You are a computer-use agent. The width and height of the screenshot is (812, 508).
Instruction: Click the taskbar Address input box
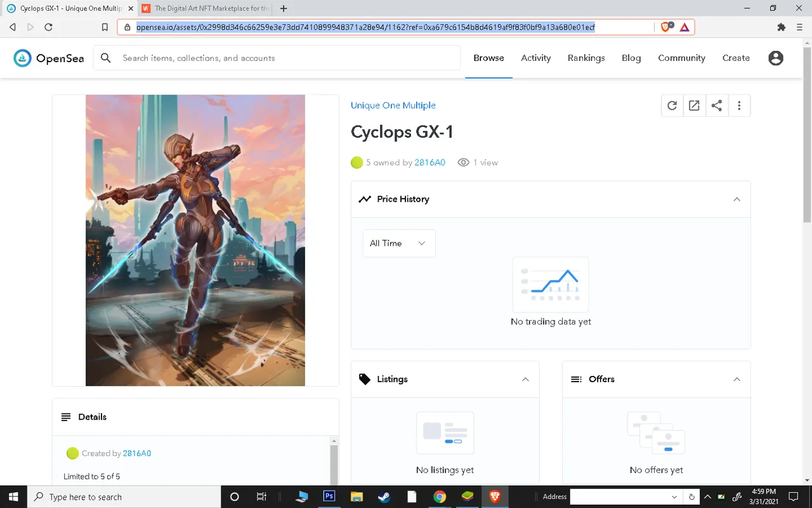(x=619, y=497)
